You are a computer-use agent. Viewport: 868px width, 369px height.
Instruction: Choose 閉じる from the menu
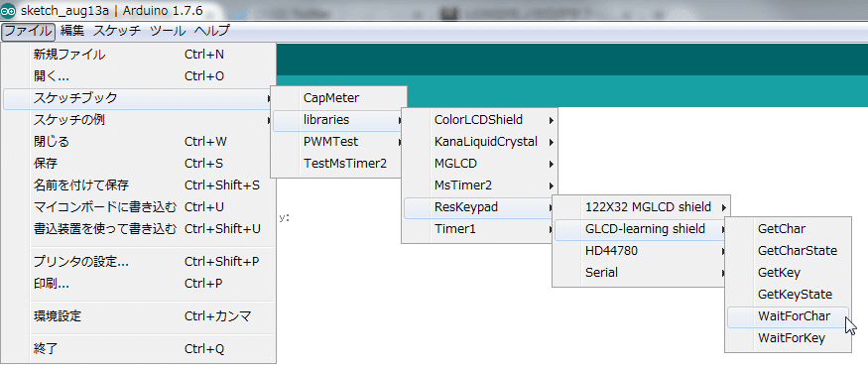139,142
